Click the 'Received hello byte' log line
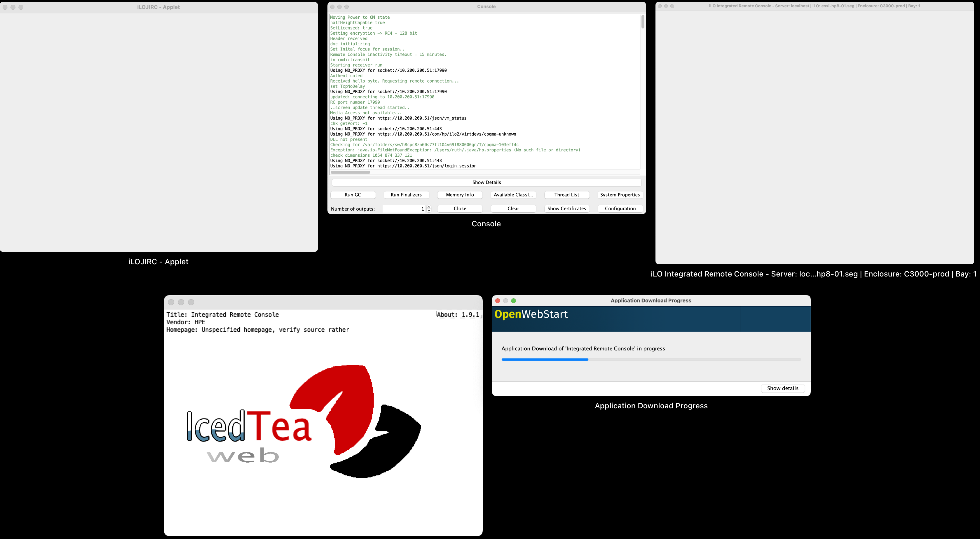 [x=395, y=81]
